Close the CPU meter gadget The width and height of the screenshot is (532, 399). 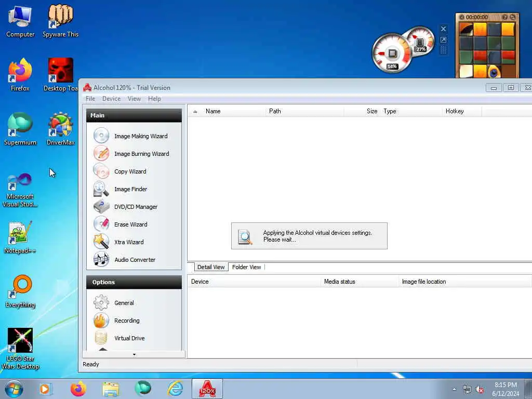pos(443,29)
